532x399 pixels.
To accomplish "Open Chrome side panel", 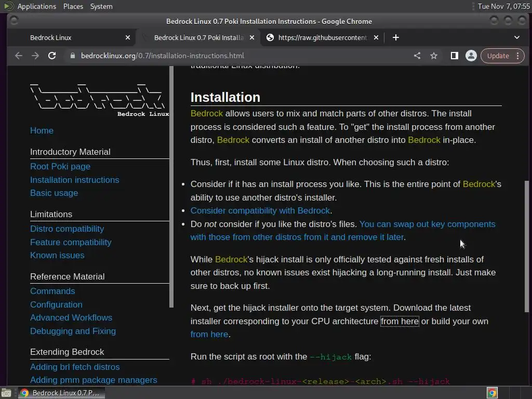I will click(x=454, y=56).
